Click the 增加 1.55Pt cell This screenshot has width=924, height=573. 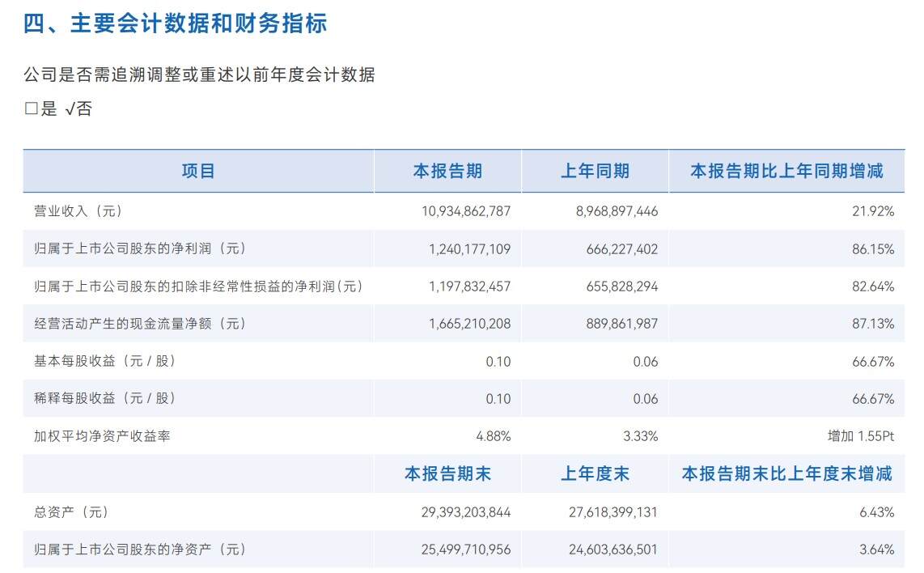[x=855, y=436]
